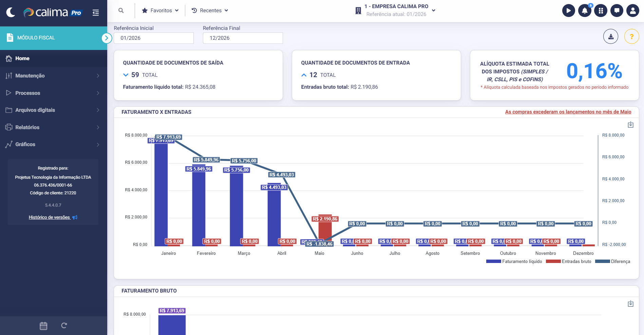Open notifications bell icon
This screenshot has height=335, width=644.
point(585,11)
